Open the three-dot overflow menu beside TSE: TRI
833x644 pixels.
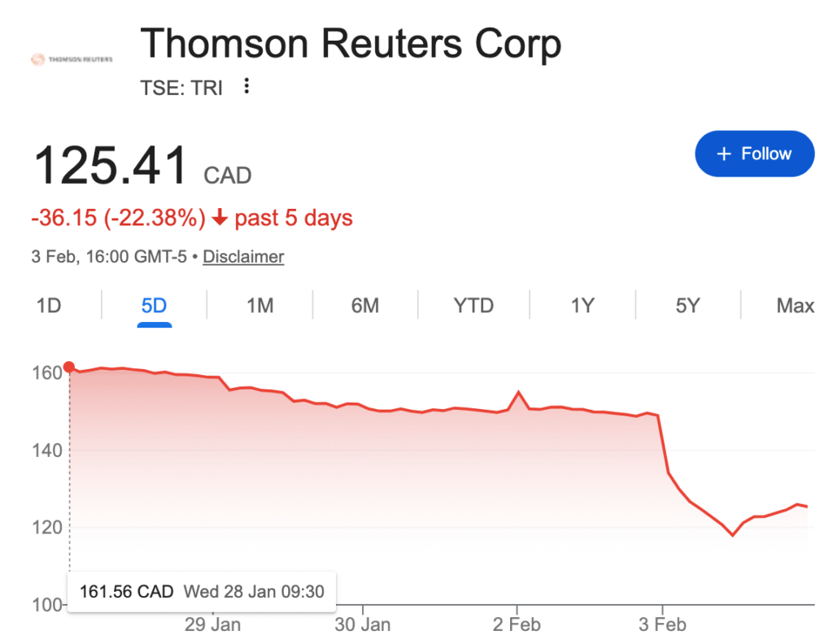click(246, 85)
